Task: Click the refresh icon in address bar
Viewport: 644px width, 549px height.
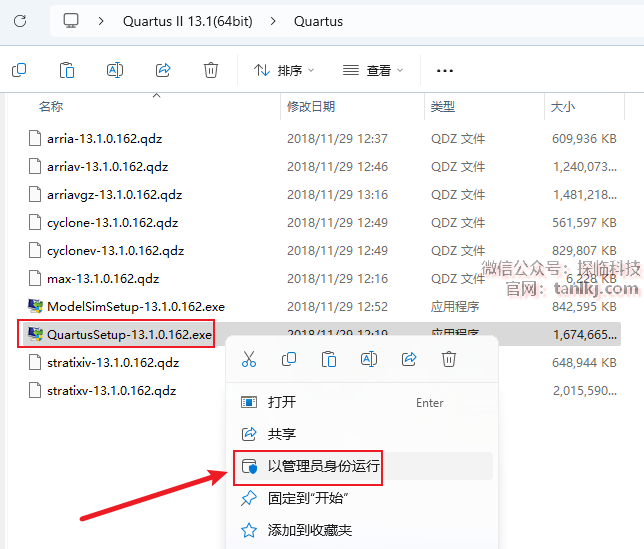Action: coord(20,21)
